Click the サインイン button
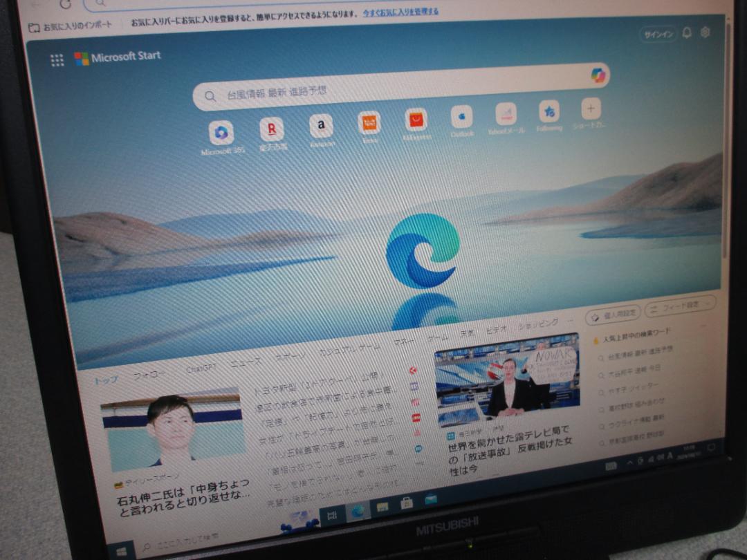 coord(658,35)
